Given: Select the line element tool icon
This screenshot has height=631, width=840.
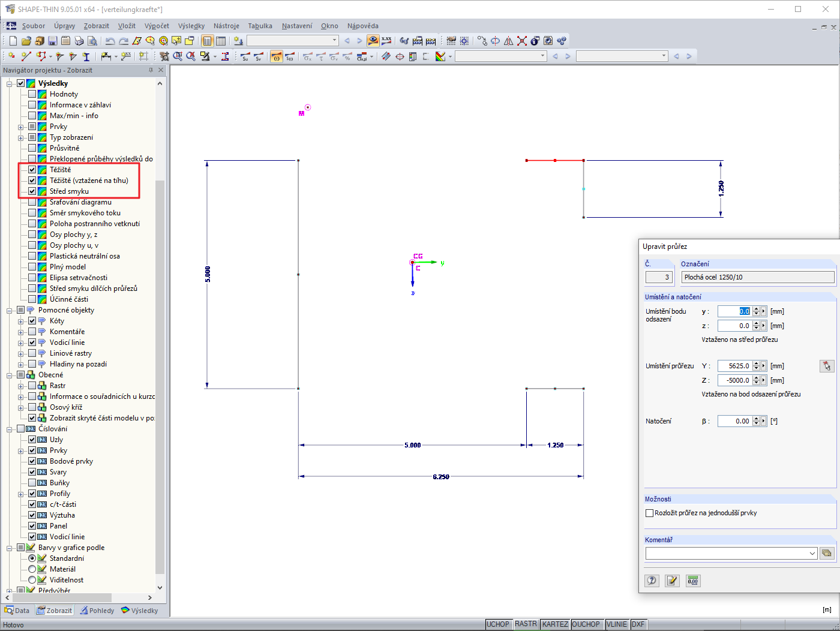Looking at the screenshot, I should tap(26, 56).
